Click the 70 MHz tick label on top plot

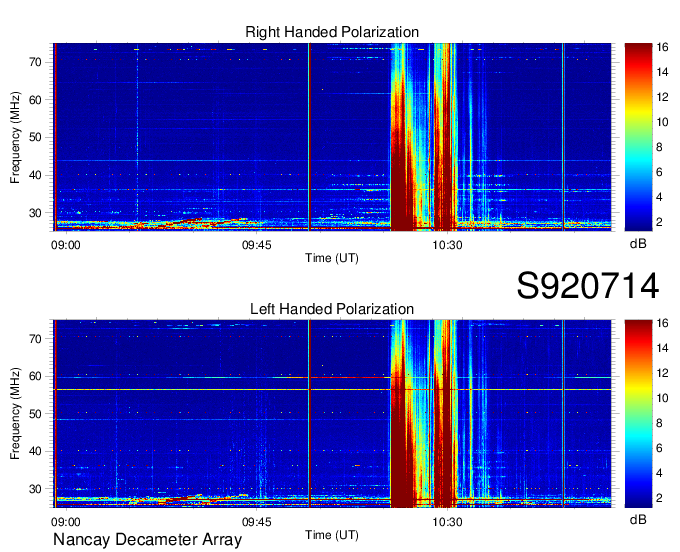click(35, 62)
